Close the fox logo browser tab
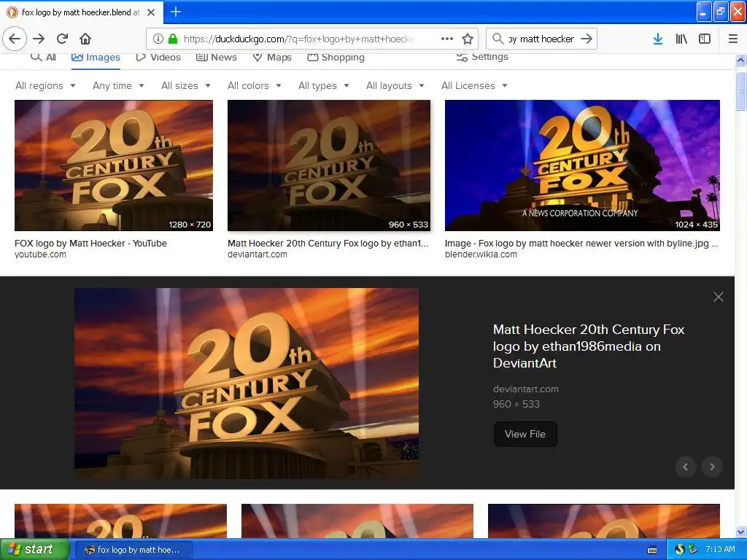747x560 pixels. click(151, 12)
